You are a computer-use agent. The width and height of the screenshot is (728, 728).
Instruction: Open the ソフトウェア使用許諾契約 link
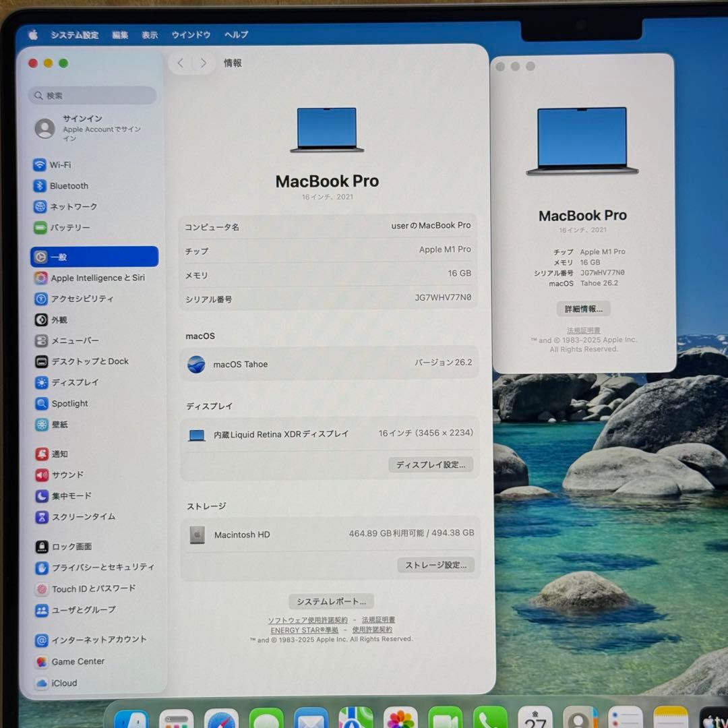(x=308, y=620)
